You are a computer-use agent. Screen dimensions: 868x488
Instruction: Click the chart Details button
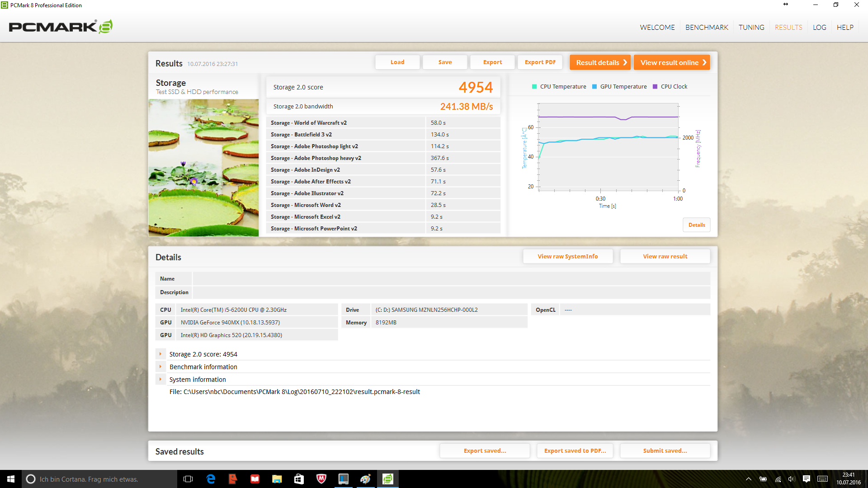point(696,225)
